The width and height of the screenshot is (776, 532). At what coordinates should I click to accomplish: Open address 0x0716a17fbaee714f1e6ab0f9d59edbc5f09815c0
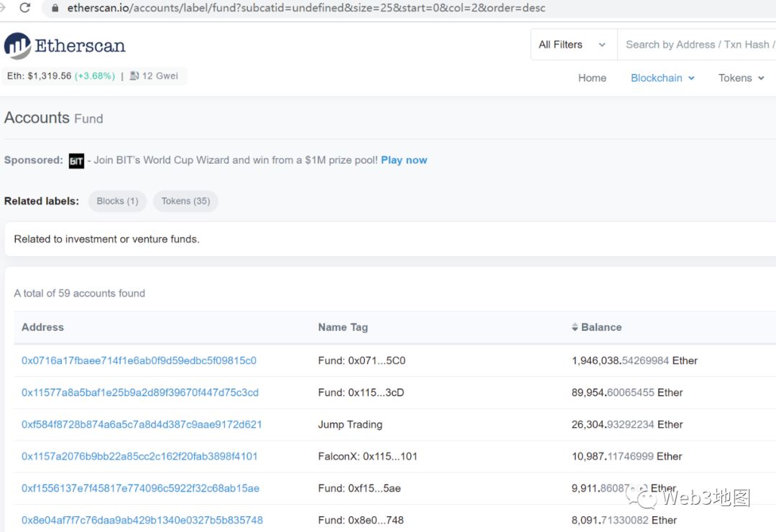[x=139, y=360]
